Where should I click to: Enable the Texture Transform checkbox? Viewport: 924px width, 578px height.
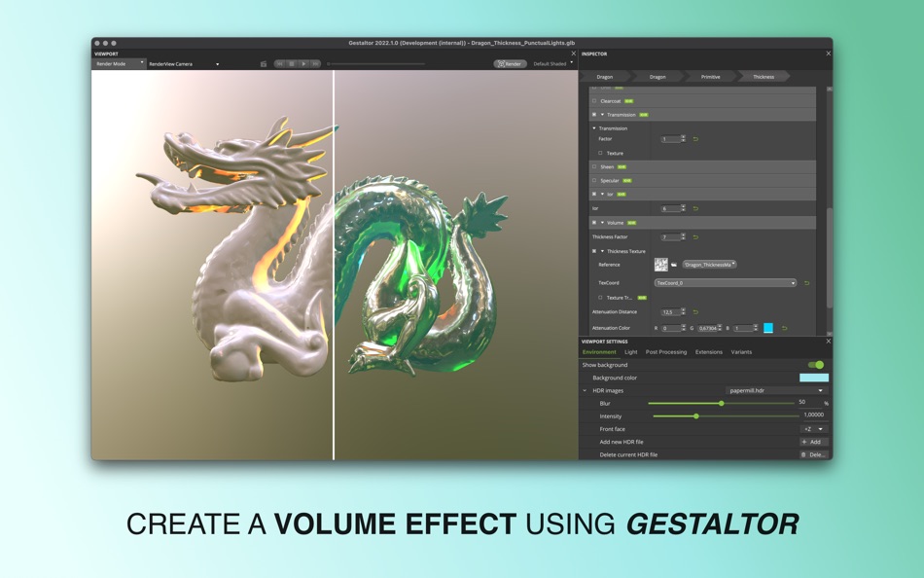600,298
